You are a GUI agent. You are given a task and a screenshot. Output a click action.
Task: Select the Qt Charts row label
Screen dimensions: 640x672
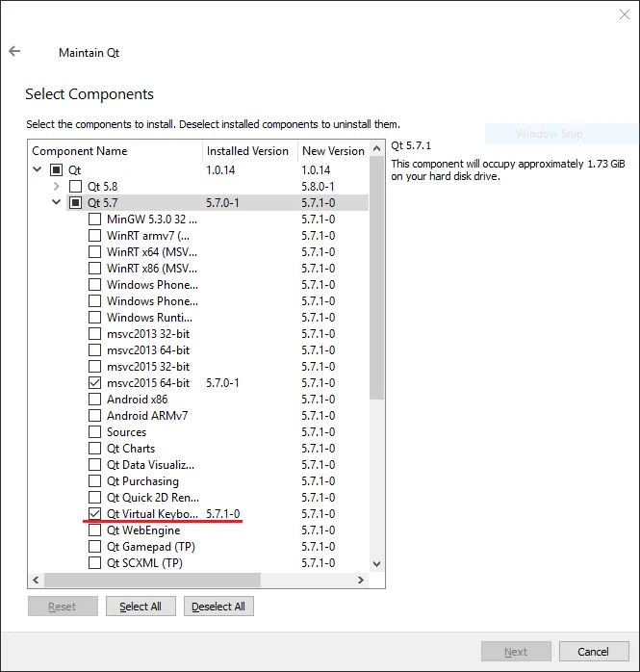tap(131, 449)
